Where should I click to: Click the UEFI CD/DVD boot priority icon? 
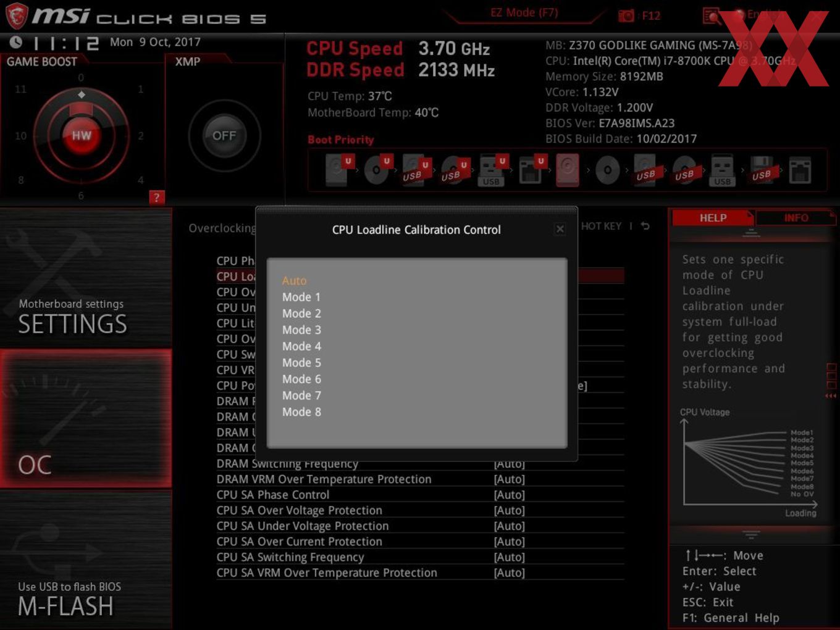tap(377, 170)
